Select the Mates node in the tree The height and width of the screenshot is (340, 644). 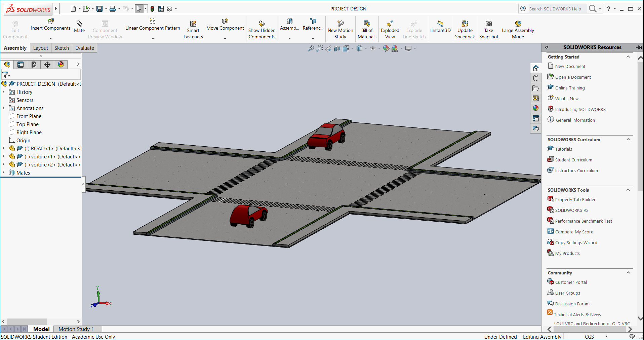pyautogui.click(x=23, y=173)
